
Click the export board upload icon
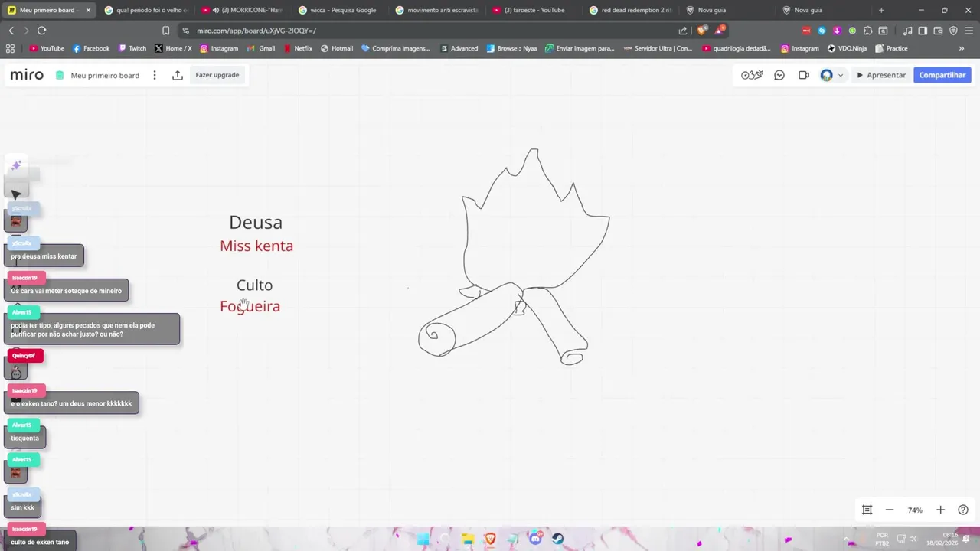(178, 75)
